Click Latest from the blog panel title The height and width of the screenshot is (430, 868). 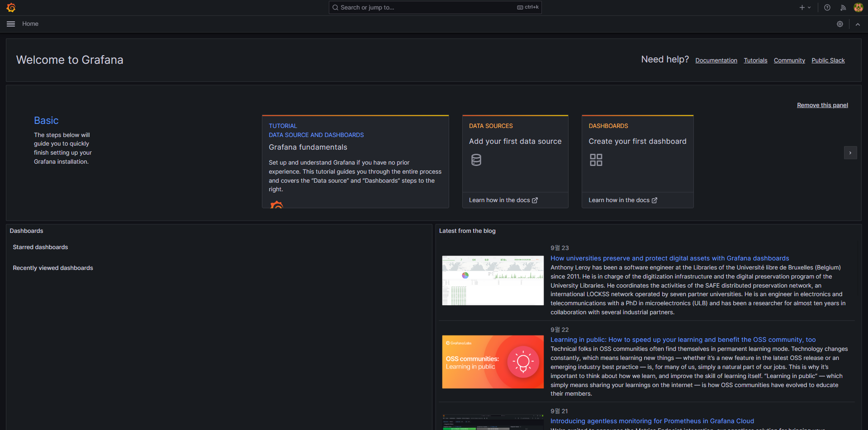click(x=467, y=231)
